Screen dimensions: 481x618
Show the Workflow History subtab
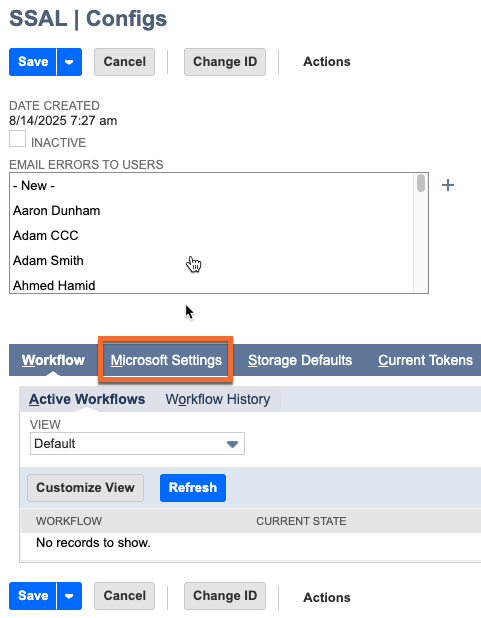(x=218, y=399)
